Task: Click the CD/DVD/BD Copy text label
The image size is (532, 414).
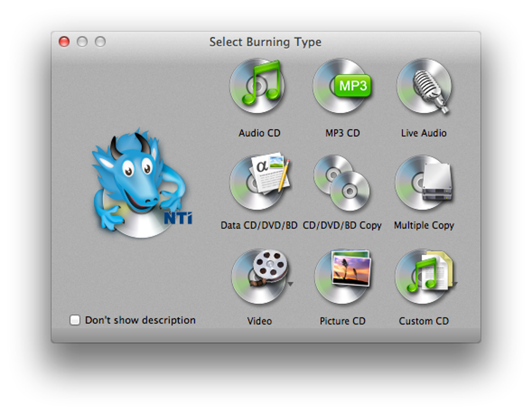Action: 342,225
